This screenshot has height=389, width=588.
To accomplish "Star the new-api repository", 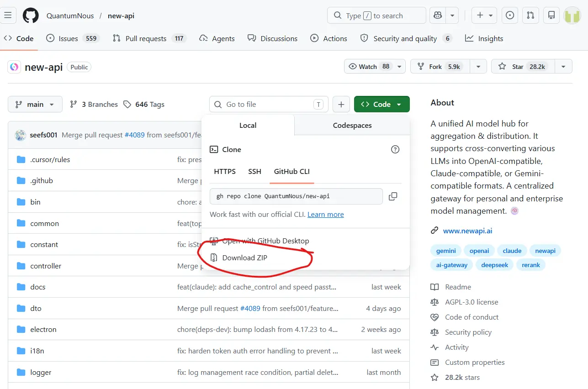I will 523,67.
